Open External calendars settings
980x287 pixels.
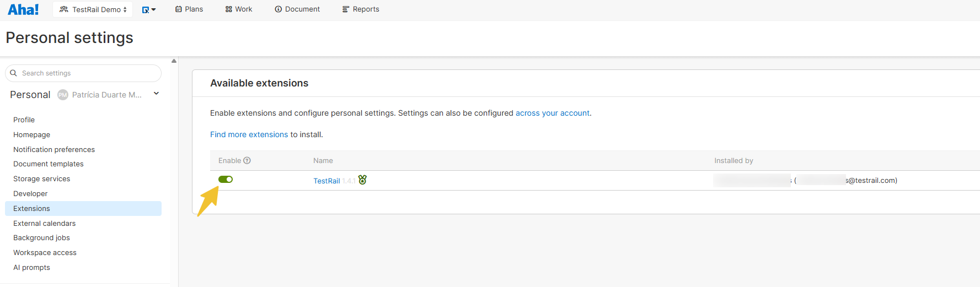point(45,223)
